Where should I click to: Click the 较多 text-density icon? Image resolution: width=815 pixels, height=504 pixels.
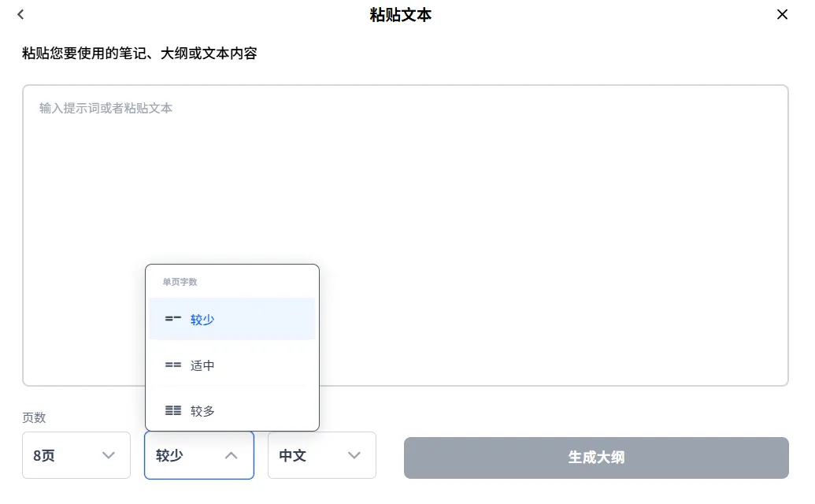click(x=173, y=410)
